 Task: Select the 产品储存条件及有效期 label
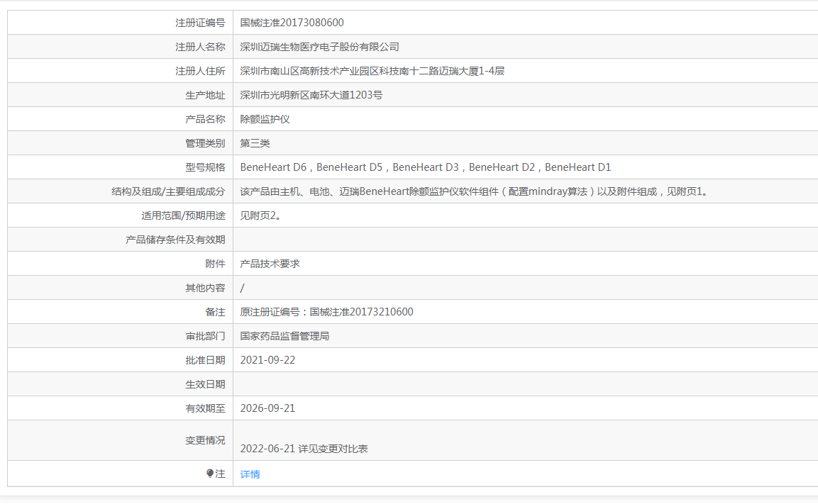(x=175, y=240)
